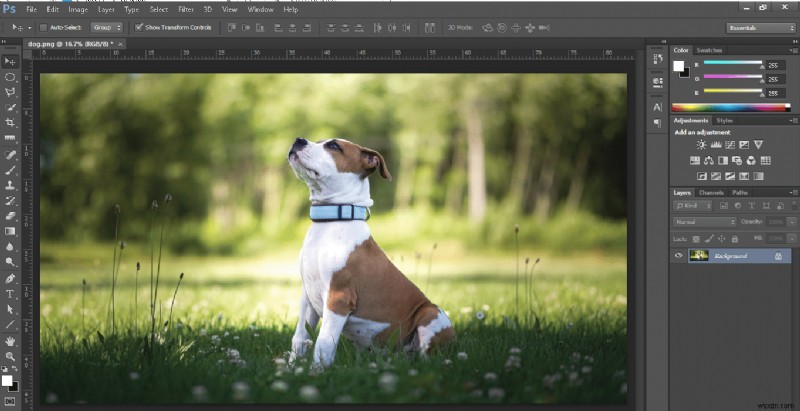Select the Brush tool
Image resolution: width=800 pixels, height=411 pixels.
tap(10, 170)
